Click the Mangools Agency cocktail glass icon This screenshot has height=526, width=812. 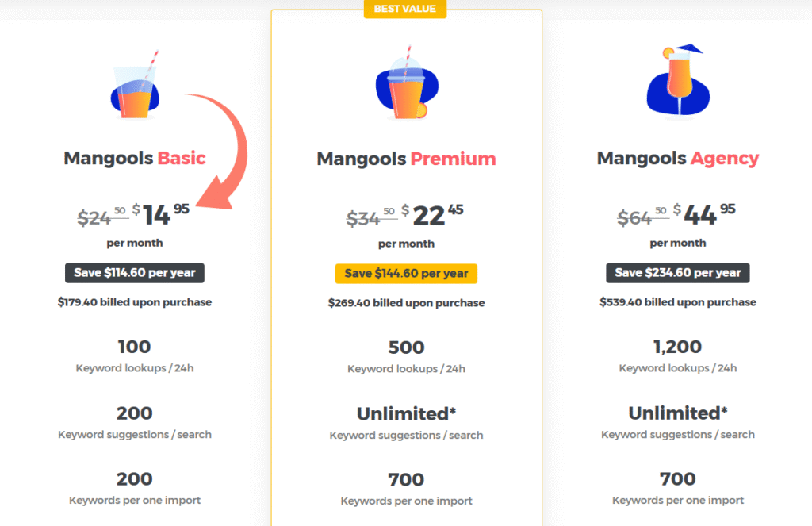coord(678,83)
